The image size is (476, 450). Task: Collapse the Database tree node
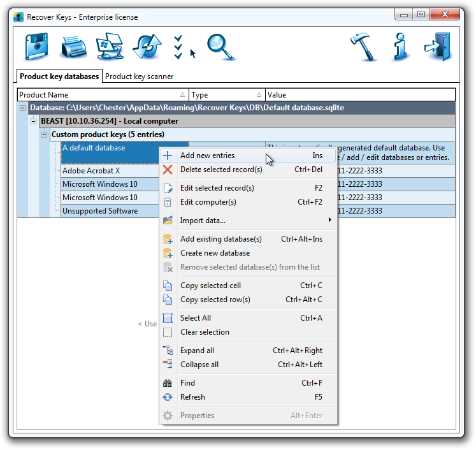(x=22, y=108)
